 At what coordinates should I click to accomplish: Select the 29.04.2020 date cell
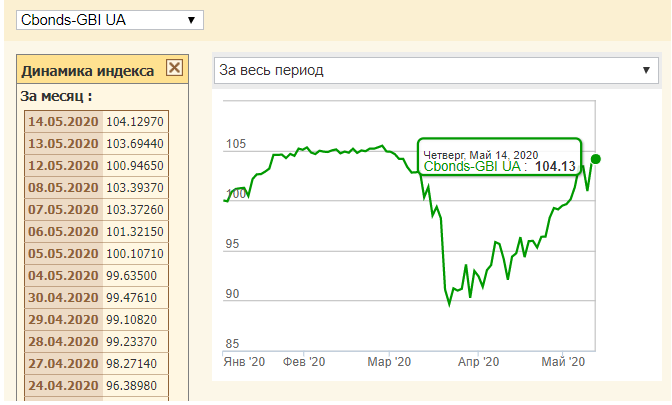pyautogui.click(x=63, y=320)
